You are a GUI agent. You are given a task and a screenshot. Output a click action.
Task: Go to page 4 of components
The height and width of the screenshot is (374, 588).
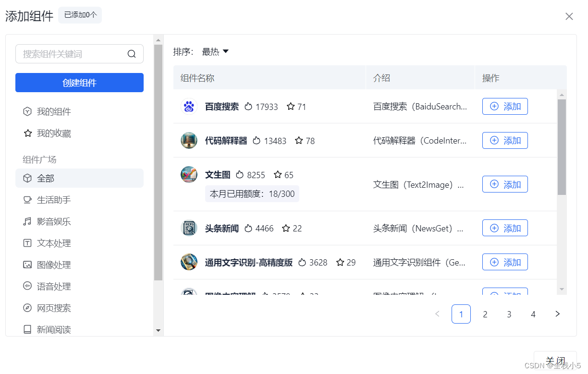pyautogui.click(x=533, y=314)
